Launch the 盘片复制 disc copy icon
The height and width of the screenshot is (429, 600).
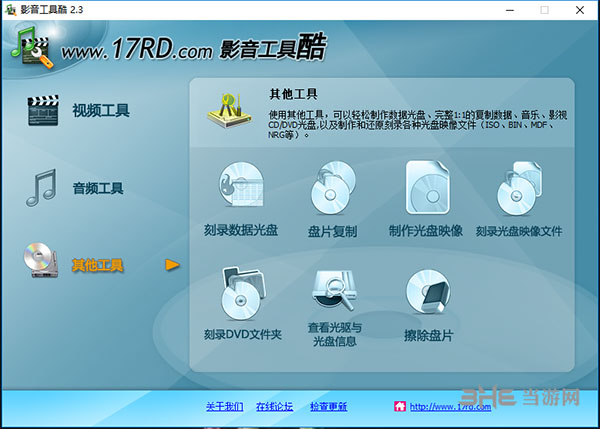point(333,188)
